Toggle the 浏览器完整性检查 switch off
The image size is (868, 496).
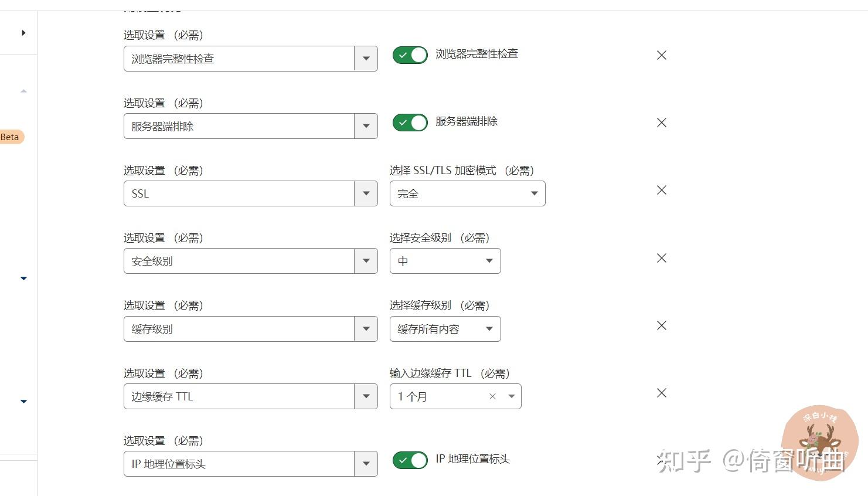point(410,55)
